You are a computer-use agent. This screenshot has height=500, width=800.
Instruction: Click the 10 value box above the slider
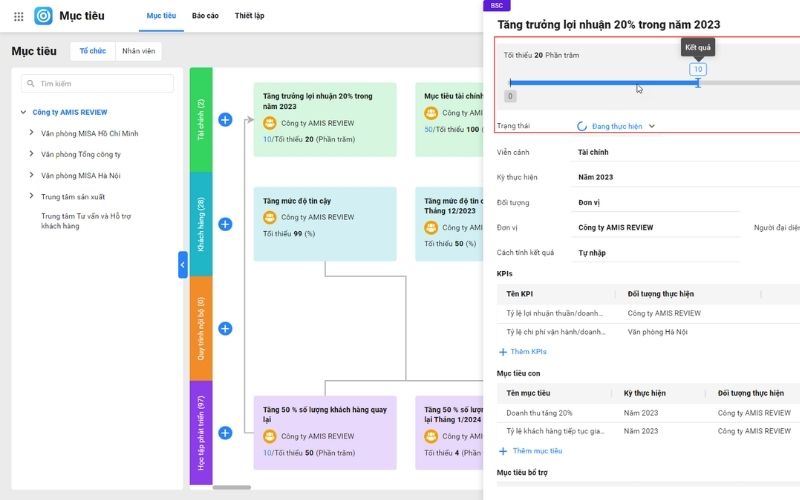[698, 69]
